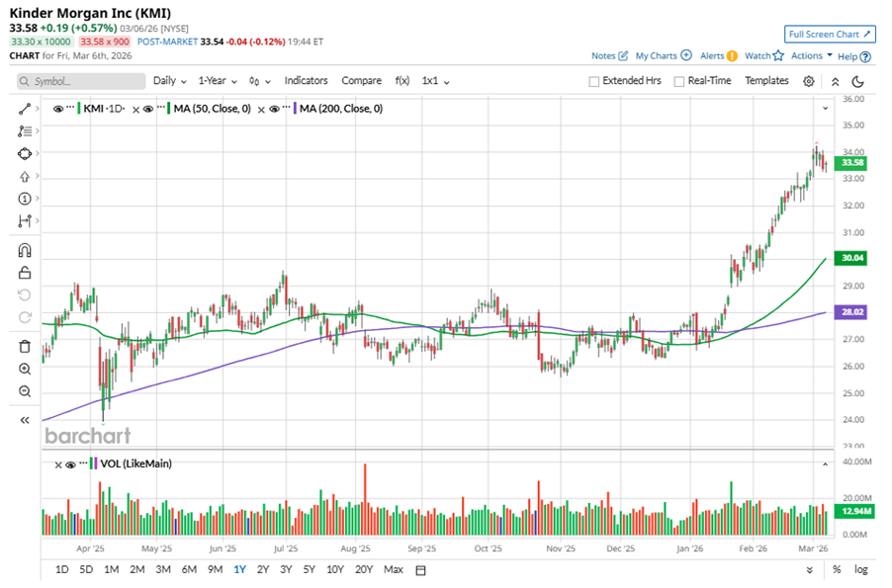Screen dimensions: 892x588
Task: Open the Daily interval dropdown
Action: pyautogui.click(x=169, y=81)
